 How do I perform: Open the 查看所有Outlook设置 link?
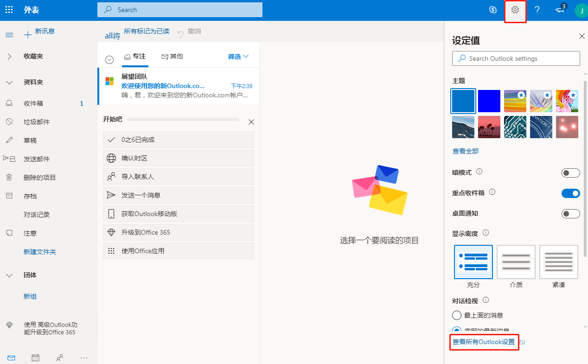(484, 342)
